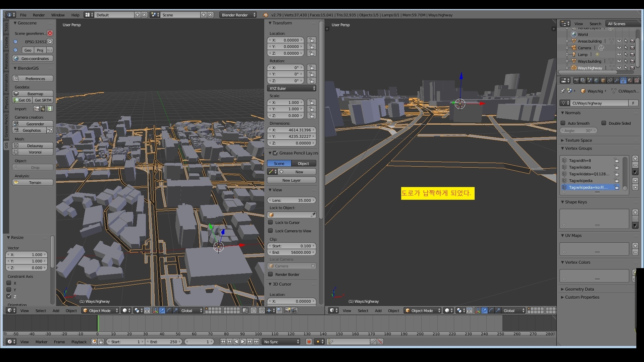Click the Delaunay mesh button
The height and width of the screenshot is (362, 644).
pos(33,146)
